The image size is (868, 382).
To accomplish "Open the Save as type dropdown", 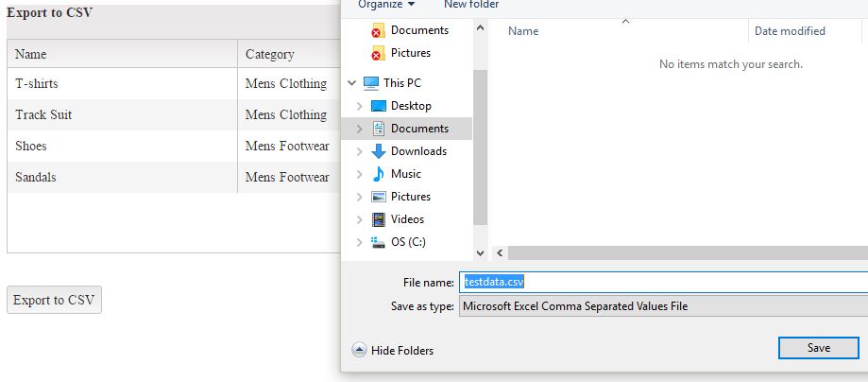I will coord(663,306).
